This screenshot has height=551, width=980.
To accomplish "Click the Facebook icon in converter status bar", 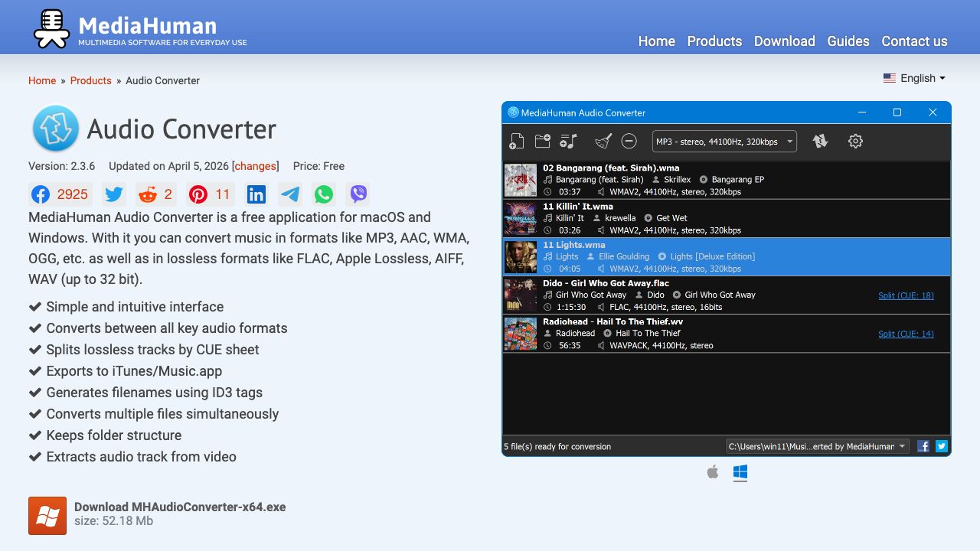I will (923, 446).
